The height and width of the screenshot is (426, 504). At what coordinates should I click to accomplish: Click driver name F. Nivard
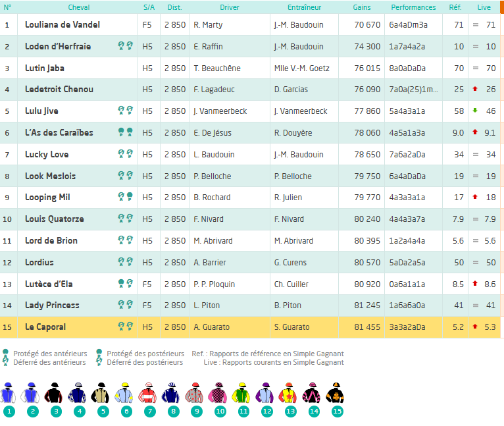209,219
